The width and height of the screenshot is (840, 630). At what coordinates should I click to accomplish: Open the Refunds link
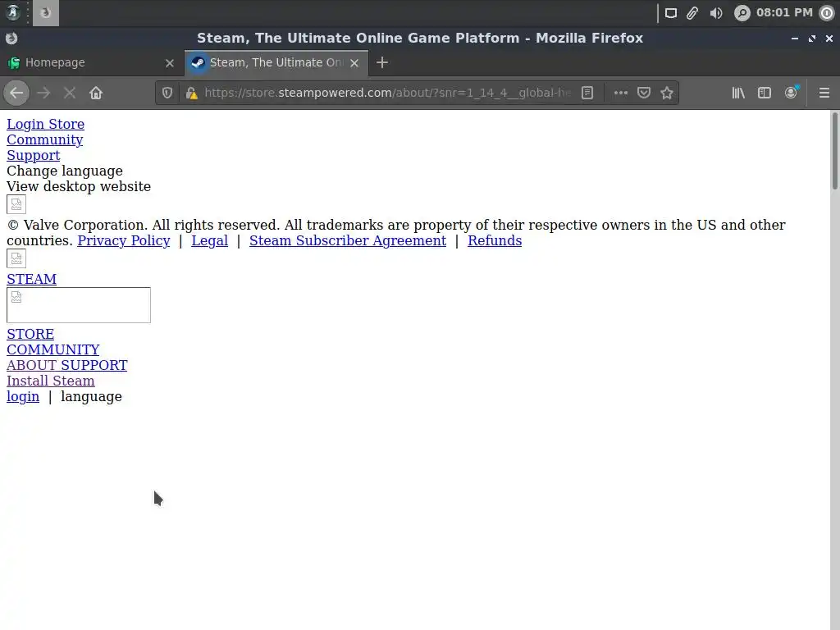(x=495, y=240)
